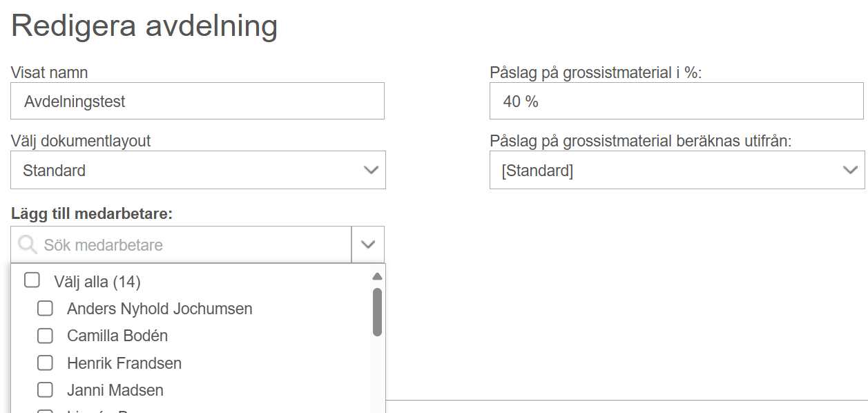The width and height of the screenshot is (868, 413).
Task: Click the Anders Nyhold Jochumsen name label
Action: (x=160, y=309)
